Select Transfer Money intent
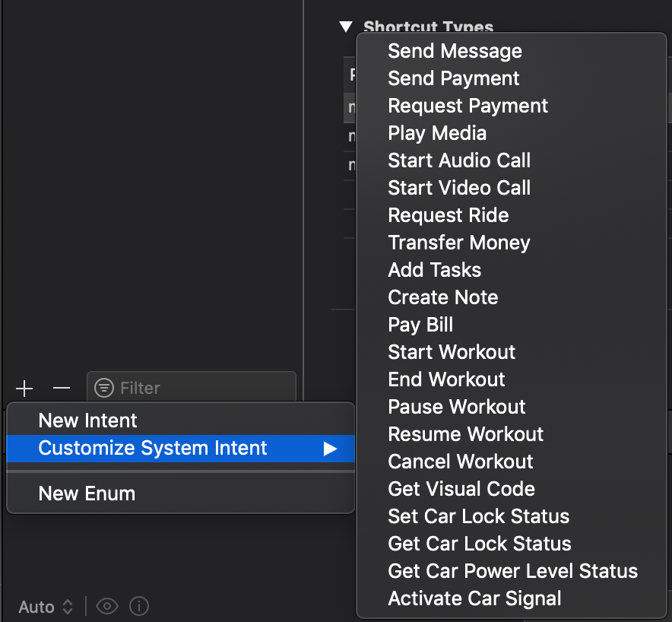The height and width of the screenshot is (622, 672). pyautogui.click(x=459, y=243)
